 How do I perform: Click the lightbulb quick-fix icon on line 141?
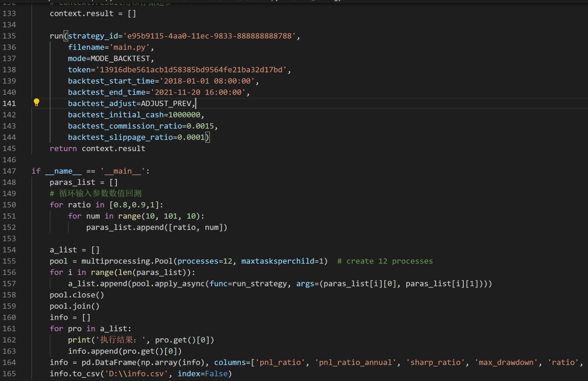pos(36,103)
